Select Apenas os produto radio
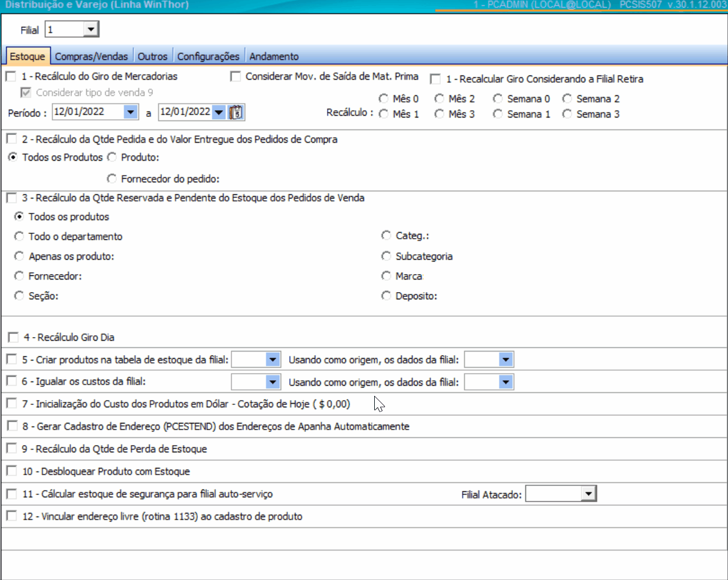This screenshot has height=580, width=728. tap(19, 256)
